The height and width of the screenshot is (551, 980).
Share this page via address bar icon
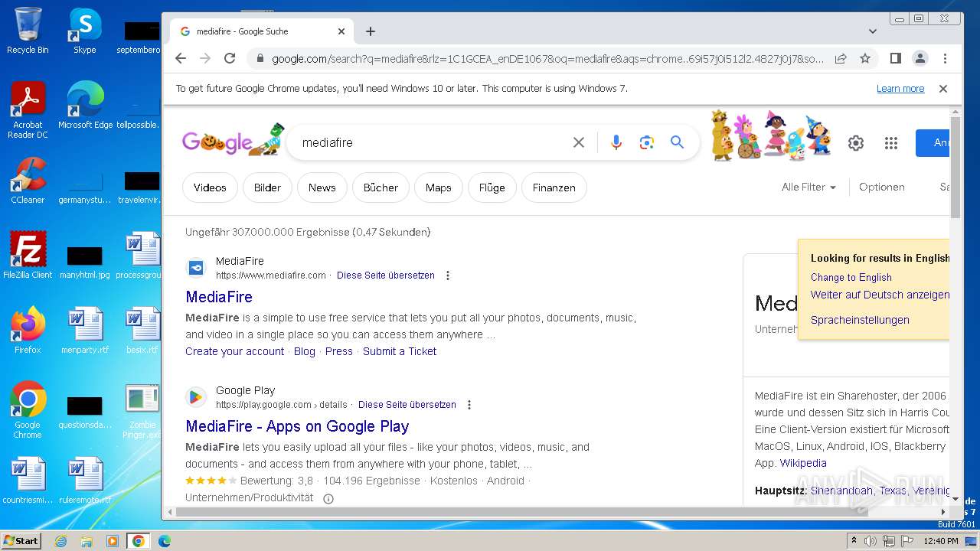(x=841, y=58)
